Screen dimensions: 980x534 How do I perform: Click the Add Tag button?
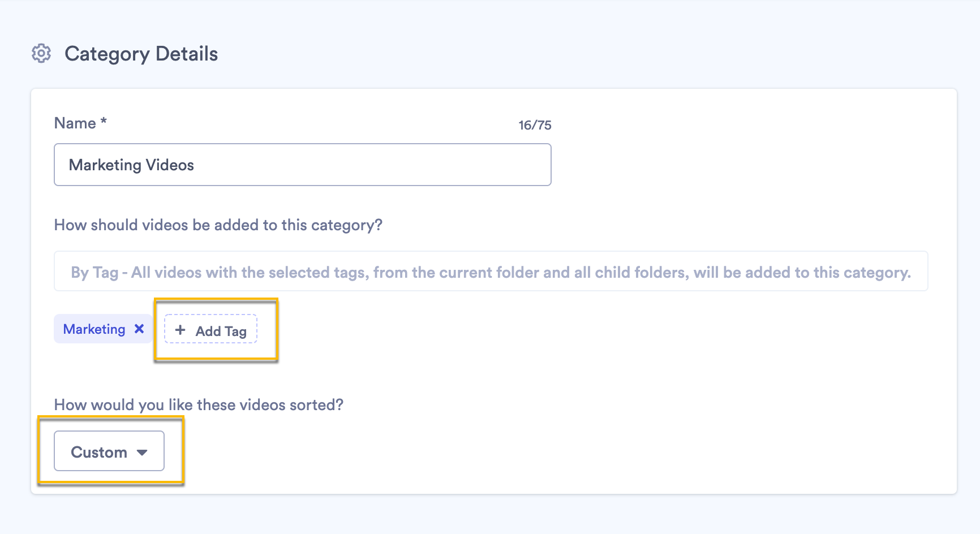pyautogui.click(x=210, y=329)
